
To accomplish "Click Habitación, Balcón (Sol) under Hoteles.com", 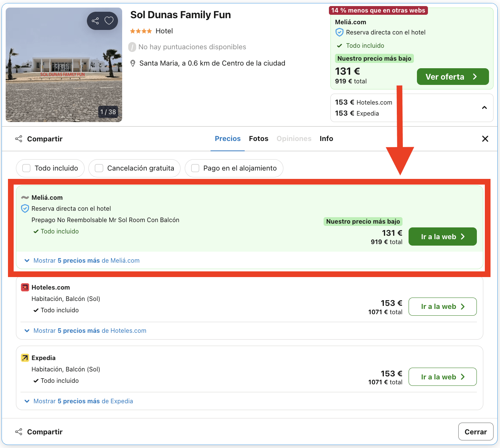I will pos(66,299).
